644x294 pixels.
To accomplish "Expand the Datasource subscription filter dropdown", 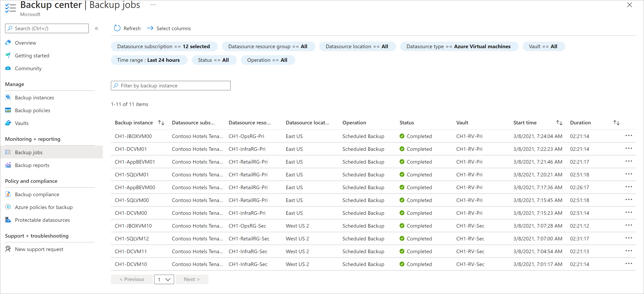I will 164,46.
